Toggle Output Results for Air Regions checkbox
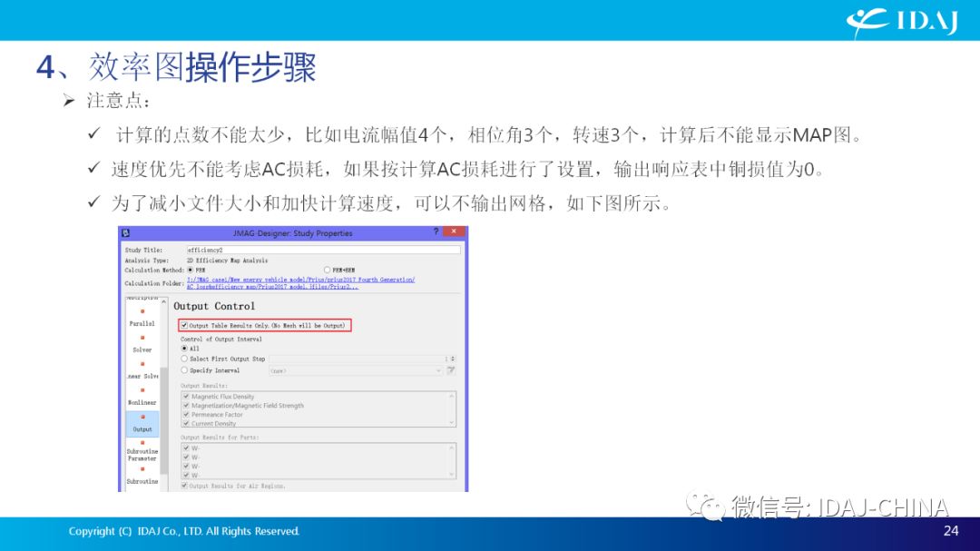Viewport: 980px width, 551px height. pyautogui.click(x=183, y=486)
